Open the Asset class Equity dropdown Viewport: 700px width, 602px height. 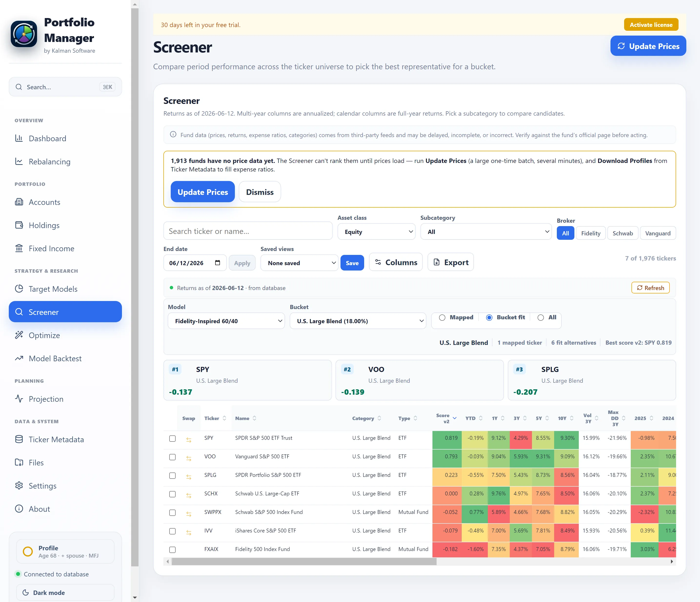pyautogui.click(x=376, y=232)
